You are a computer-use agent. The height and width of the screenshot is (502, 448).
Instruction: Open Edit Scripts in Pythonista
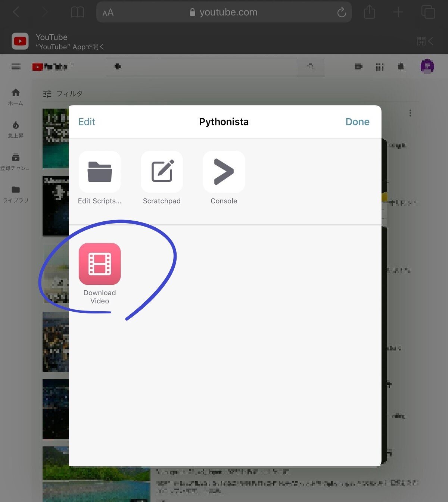point(99,172)
